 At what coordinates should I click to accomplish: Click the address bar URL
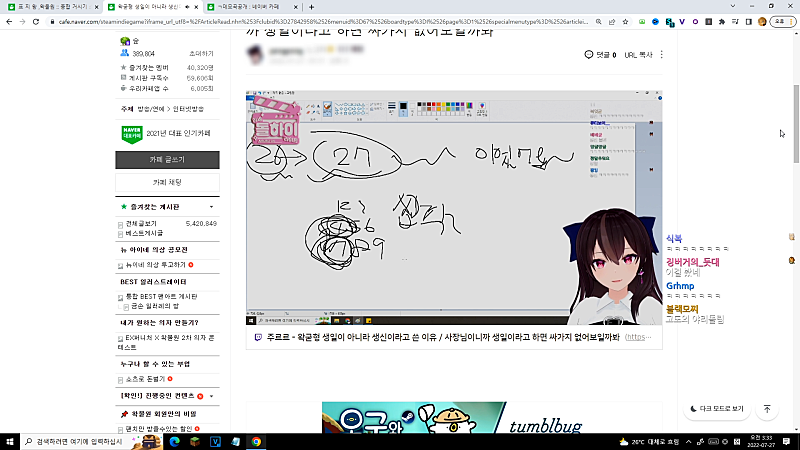pos(323,21)
